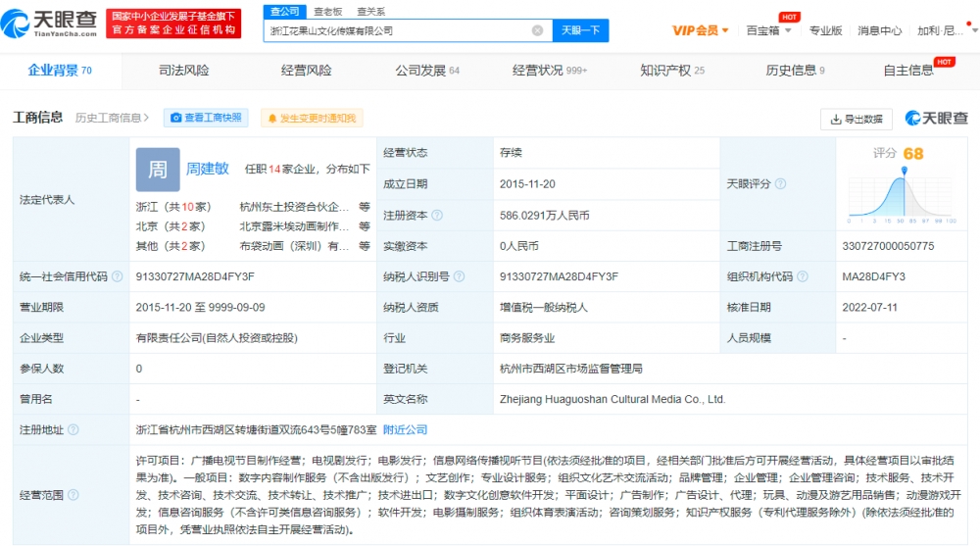This screenshot has width=980, height=546.
Task: Click registration number 330727000050775
Action: tap(888, 246)
